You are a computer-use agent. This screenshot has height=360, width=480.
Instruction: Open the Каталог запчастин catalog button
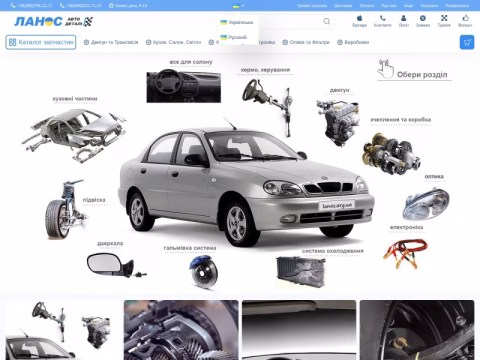[41, 42]
